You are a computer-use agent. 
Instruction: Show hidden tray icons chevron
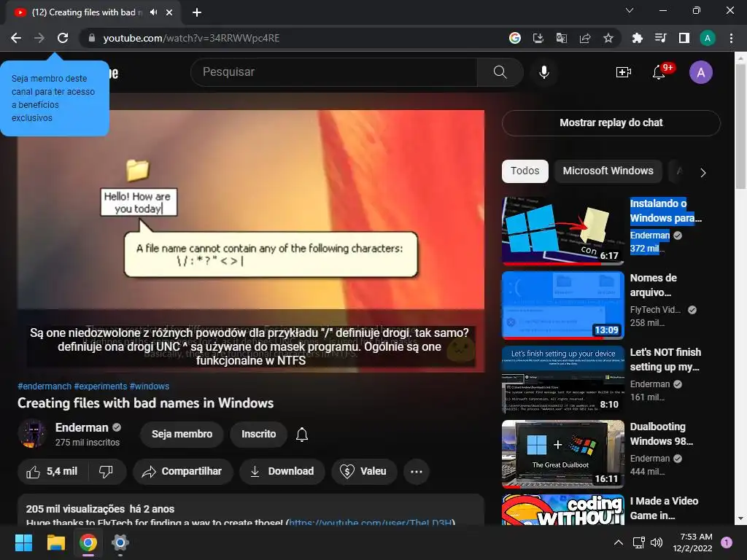(618, 542)
